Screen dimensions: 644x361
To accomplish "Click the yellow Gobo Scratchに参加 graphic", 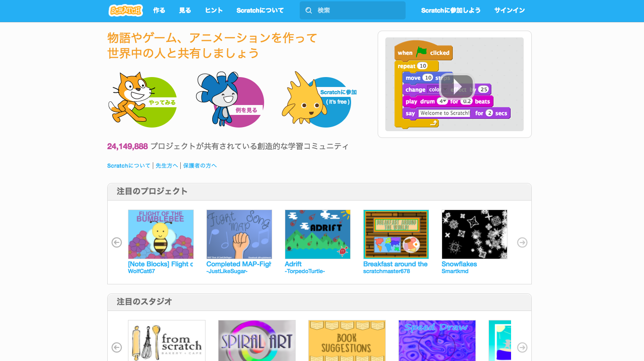I will (x=318, y=99).
